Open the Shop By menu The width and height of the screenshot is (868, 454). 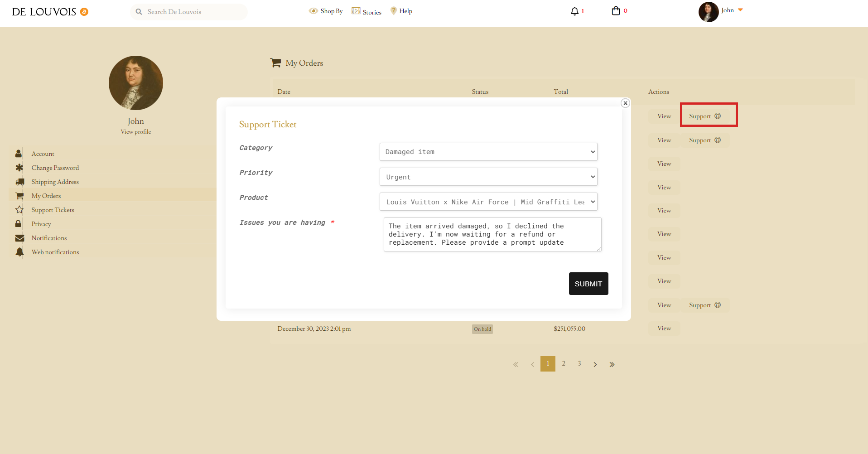[326, 11]
